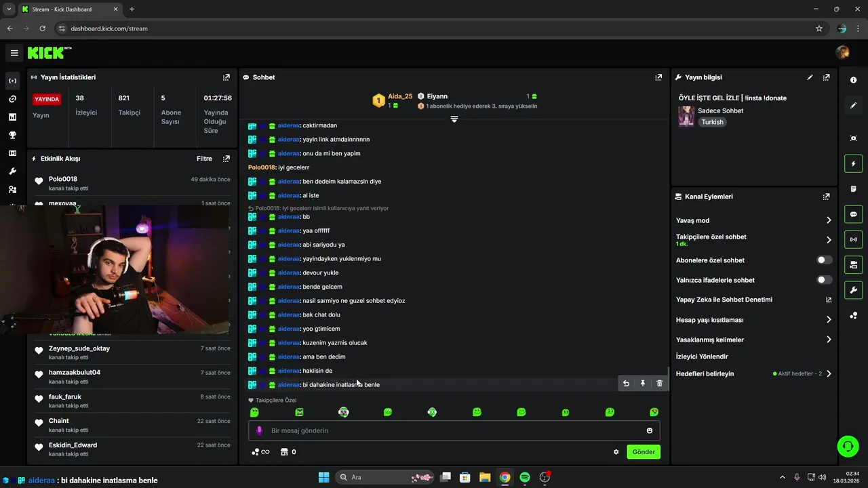Click the Bir mesaj gönderin input field

[454, 430]
